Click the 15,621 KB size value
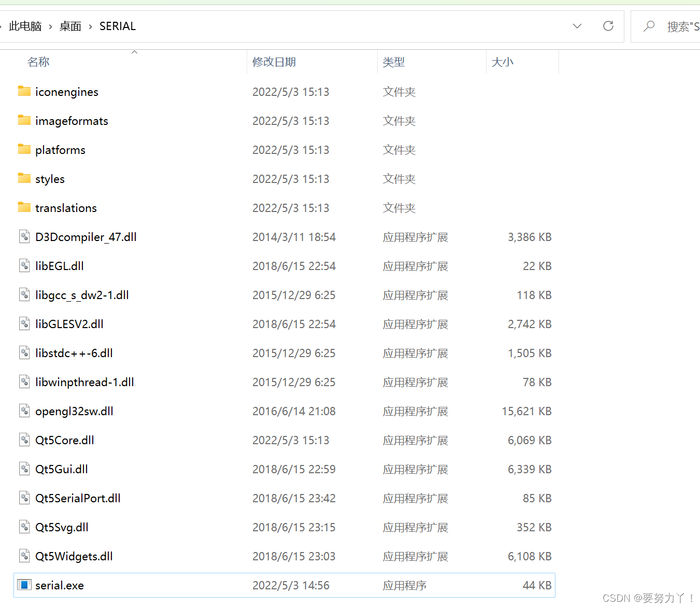700x608 pixels. (x=526, y=411)
